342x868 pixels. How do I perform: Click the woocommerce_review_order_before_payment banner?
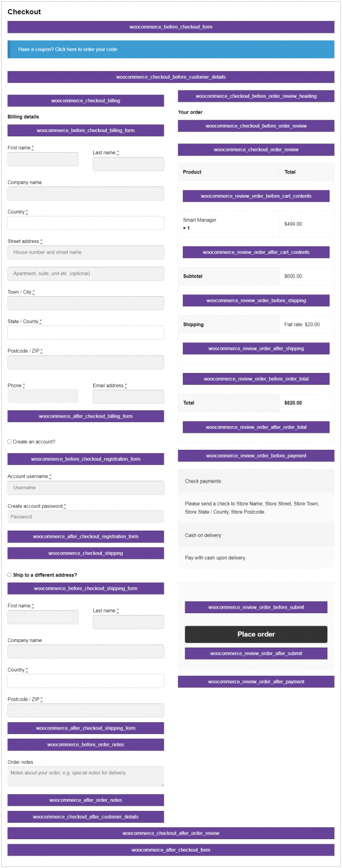tap(256, 455)
